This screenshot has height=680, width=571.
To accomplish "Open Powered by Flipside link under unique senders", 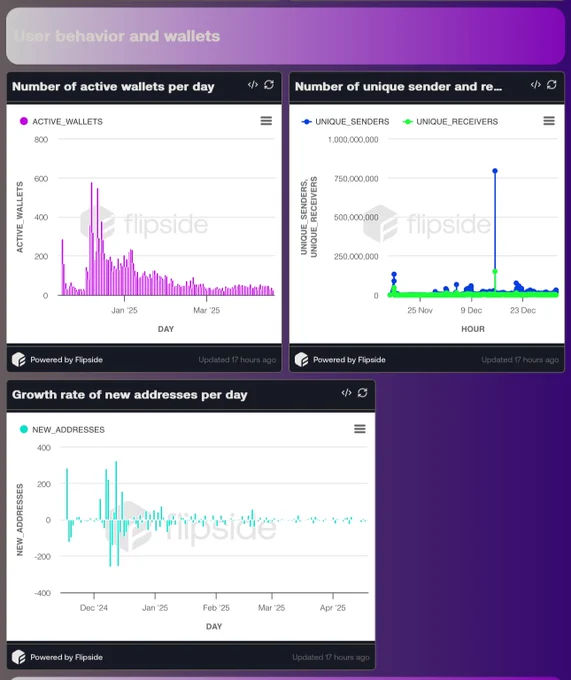I will [x=349, y=360].
